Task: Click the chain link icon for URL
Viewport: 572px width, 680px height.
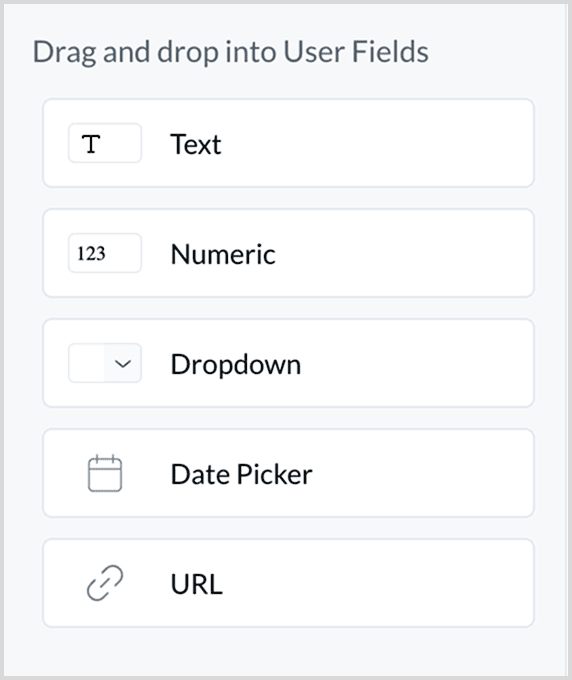Action: (105, 583)
